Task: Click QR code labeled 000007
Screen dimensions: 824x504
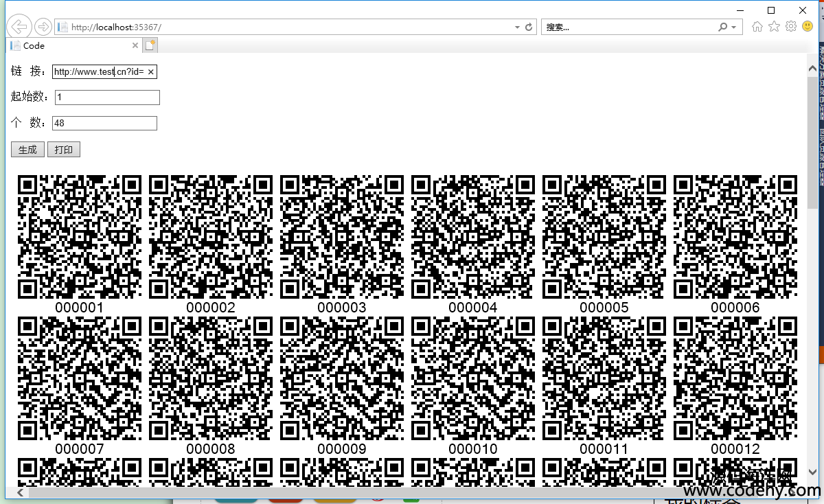Action: tap(79, 378)
